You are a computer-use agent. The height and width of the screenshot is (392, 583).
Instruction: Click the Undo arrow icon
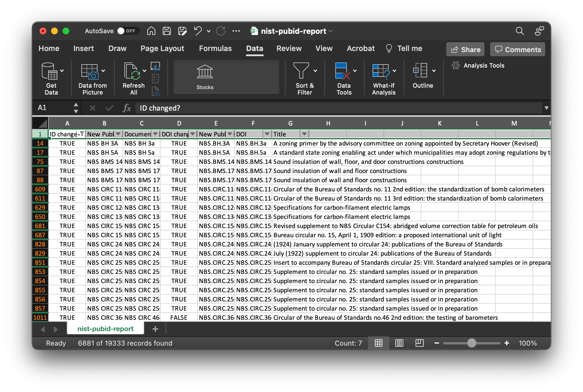click(x=198, y=31)
